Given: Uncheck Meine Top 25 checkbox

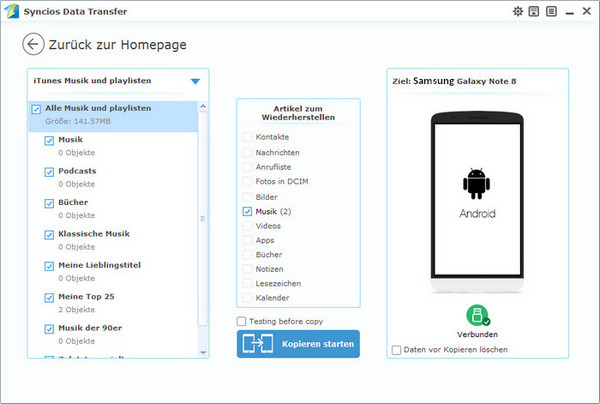Looking at the screenshot, I should pyautogui.click(x=49, y=298).
